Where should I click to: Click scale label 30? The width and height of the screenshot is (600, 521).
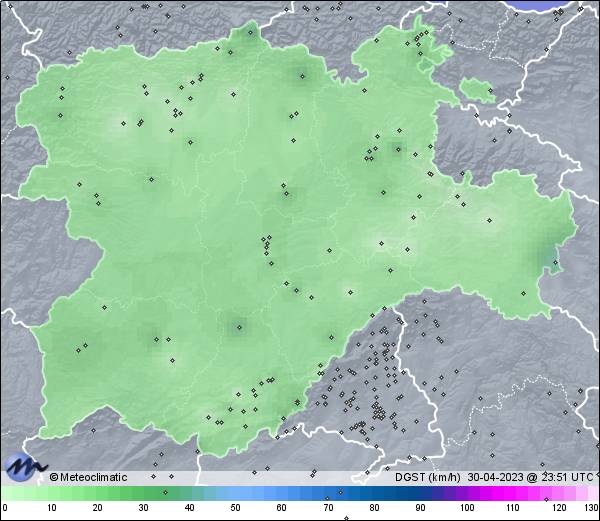[x=143, y=508]
